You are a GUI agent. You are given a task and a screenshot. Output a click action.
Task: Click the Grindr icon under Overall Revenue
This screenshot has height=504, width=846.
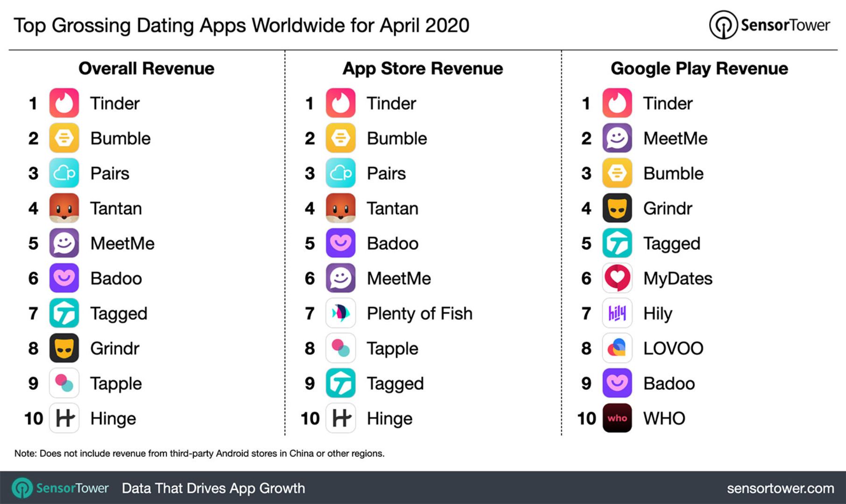[64, 348]
